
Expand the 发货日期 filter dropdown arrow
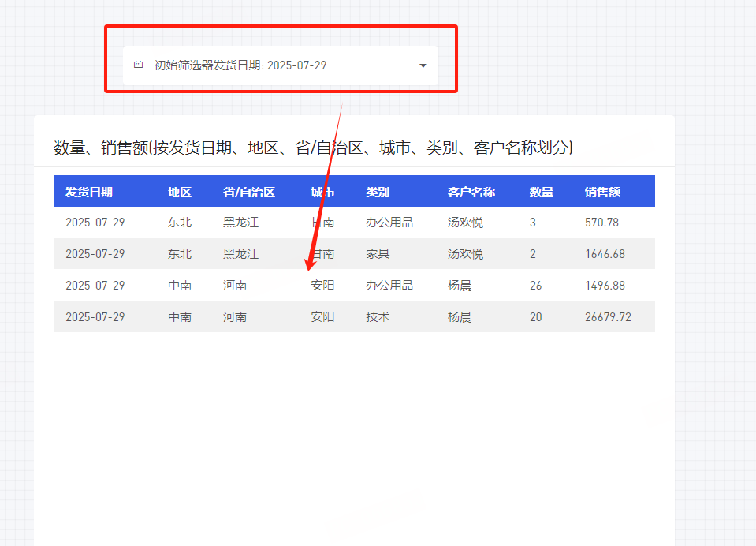click(x=423, y=65)
